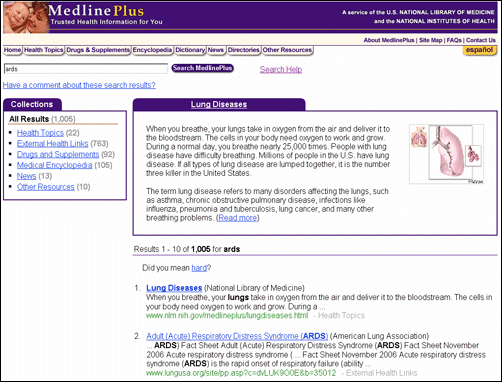The image size is (502, 382).
Task: Filter by Health Topics collection
Action: pyautogui.click(x=40, y=133)
